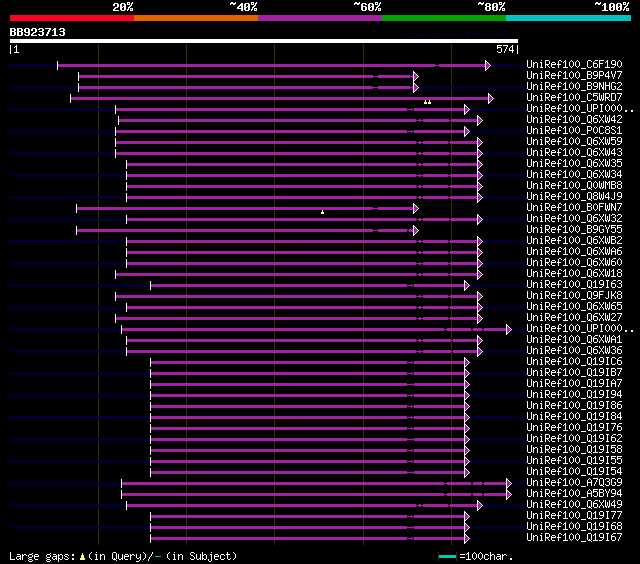This screenshot has width=640, height=564.
Task: Select the UniRef100_Q6XW18 label
Action: point(574,274)
